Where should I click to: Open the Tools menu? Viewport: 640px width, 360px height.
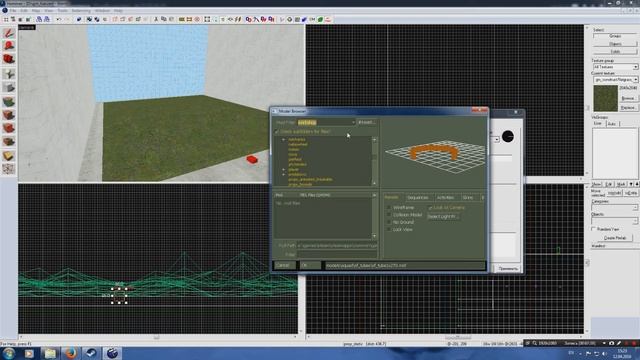pos(62,11)
